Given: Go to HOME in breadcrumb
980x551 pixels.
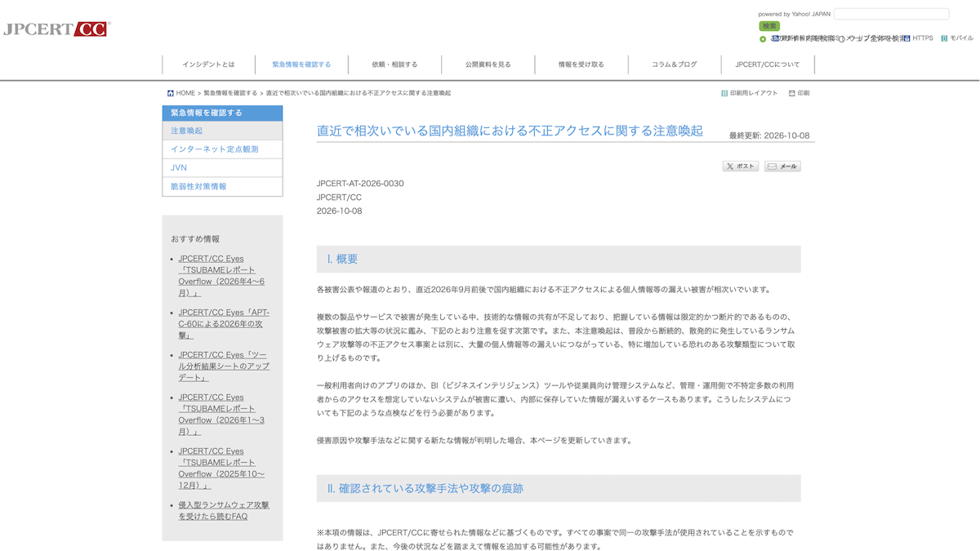Looking at the screenshot, I should (x=185, y=93).
